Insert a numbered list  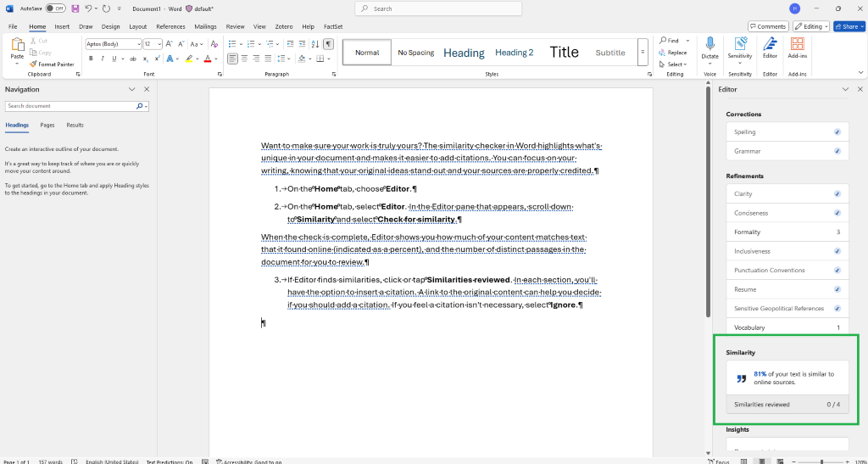coord(253,44)
